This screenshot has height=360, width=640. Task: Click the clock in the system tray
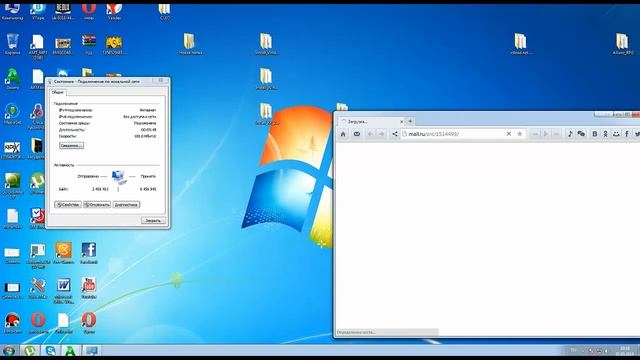pos(625,351)
